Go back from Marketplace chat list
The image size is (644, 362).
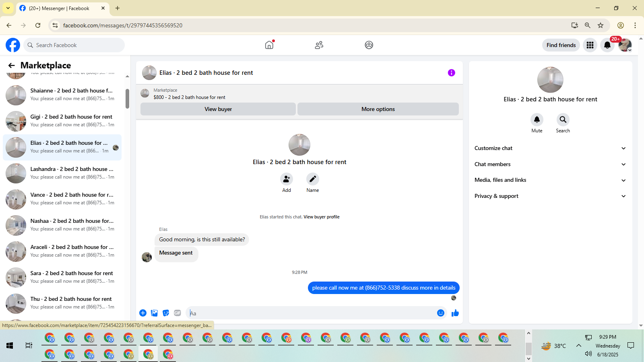click(x=11, y=65)
